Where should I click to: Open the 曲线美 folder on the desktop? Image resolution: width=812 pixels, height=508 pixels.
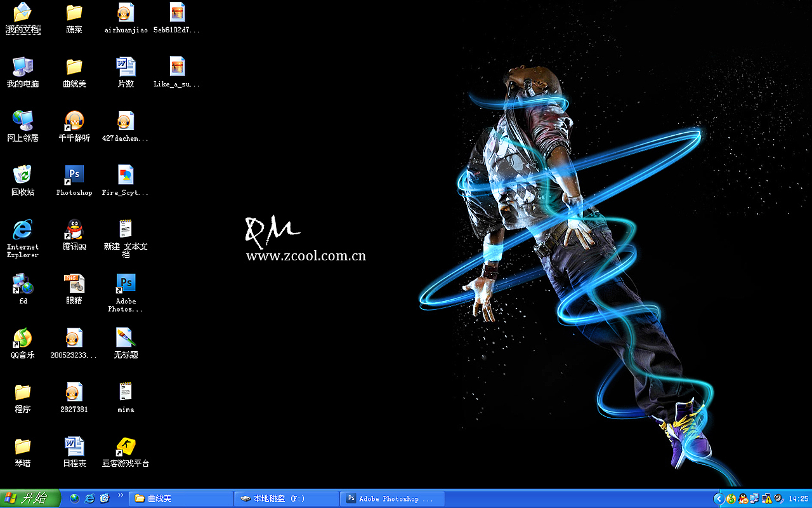pyautogui.click(x=74, y=72)
